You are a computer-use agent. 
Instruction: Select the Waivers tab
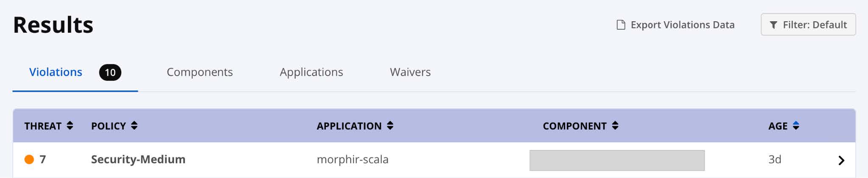pyautogui.click(x=410, y=72)
